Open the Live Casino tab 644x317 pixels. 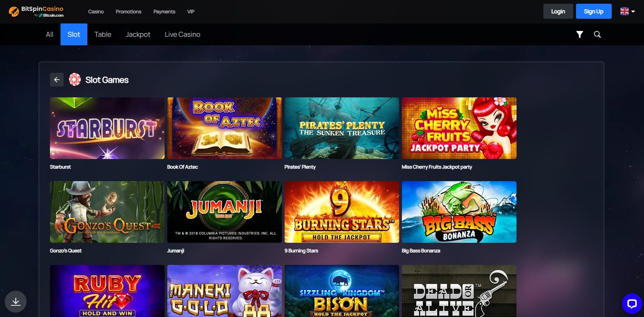point(182,34)
